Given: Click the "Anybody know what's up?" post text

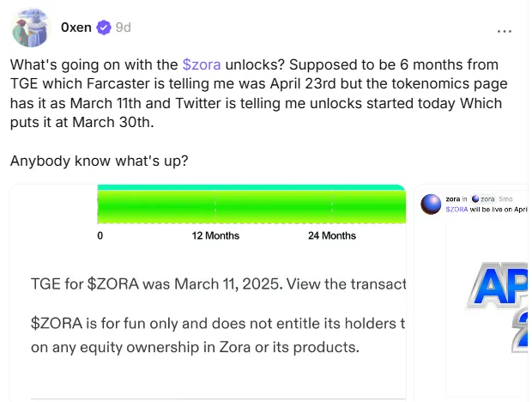Looking at the screenshot, I should [100, 161].
